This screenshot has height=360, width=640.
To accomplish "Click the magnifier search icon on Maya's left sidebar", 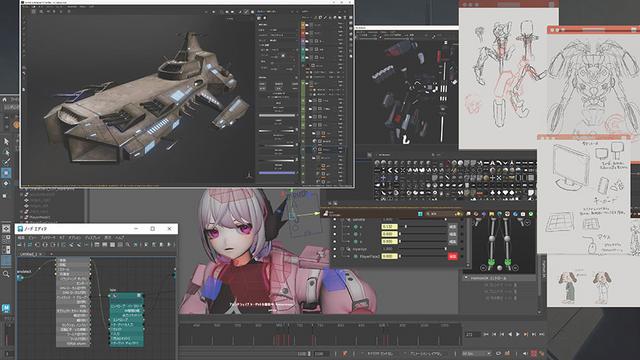I will pyautogui.click(x=6, y=274).
